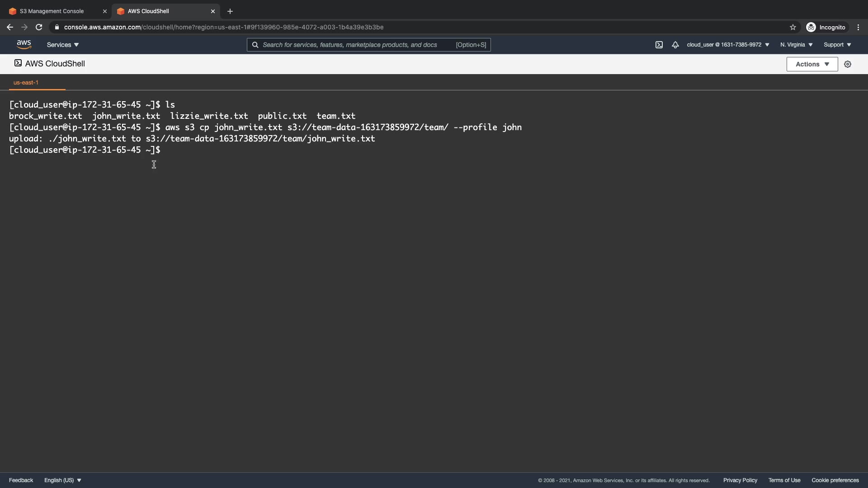
Task: Open the Privacy Policy link
Action: point(740,480)
